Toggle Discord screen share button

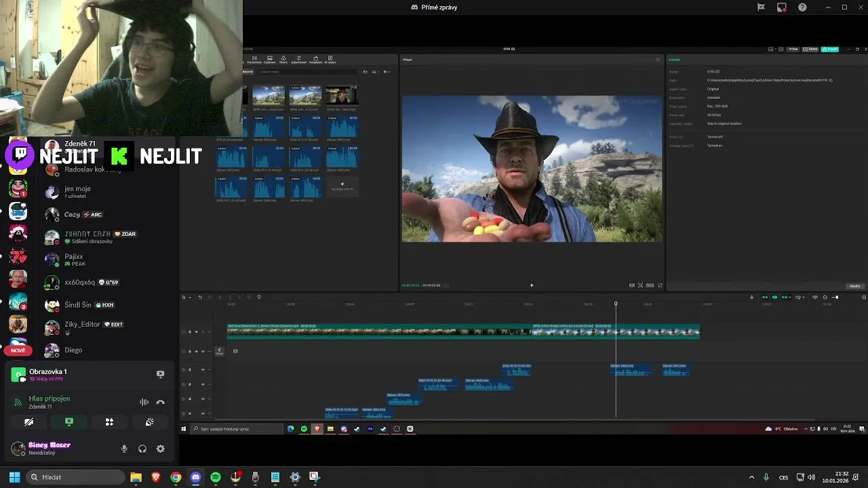point(69,422)
